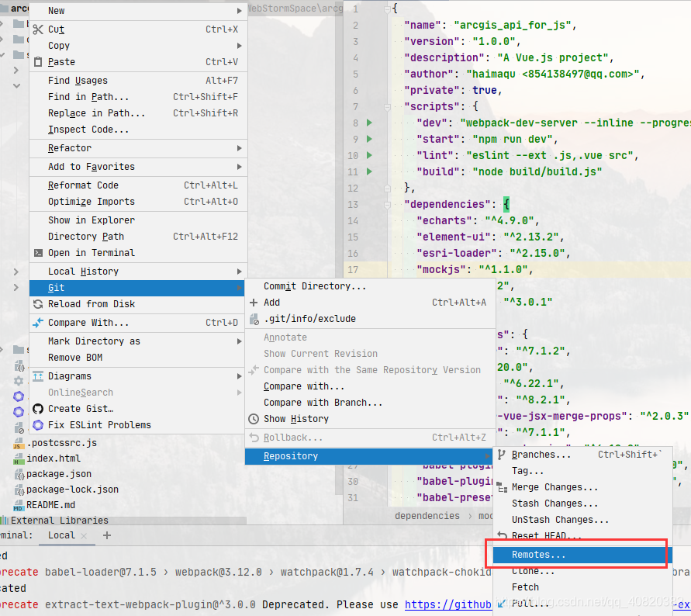691x616 pixels.
Task: Click the Compare With arrows icon
Action: (38, 323)
